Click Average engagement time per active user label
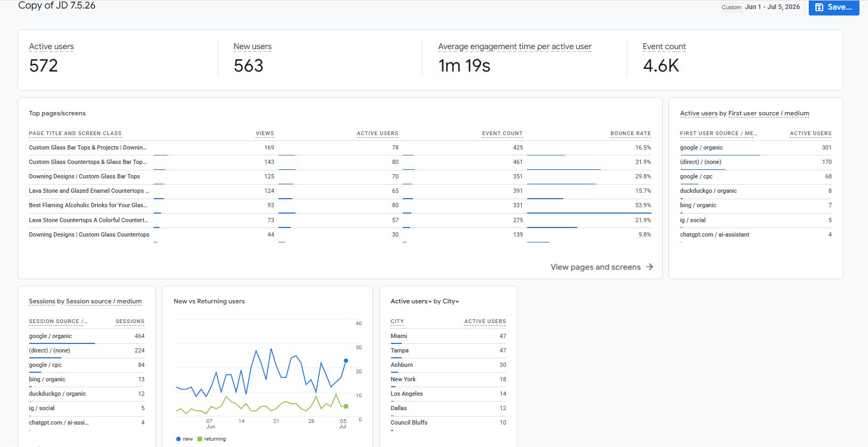The image size is (868, 447). pyautogui.click(x=515, y=46)
